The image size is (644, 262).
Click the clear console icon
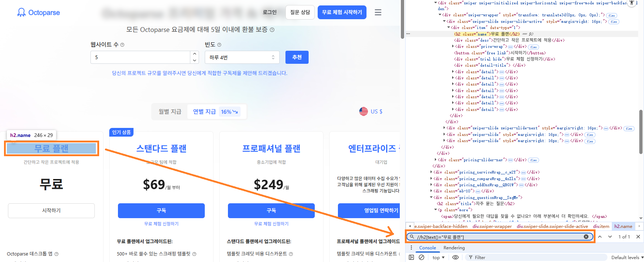pyautogui.click(x=421, y=257)
